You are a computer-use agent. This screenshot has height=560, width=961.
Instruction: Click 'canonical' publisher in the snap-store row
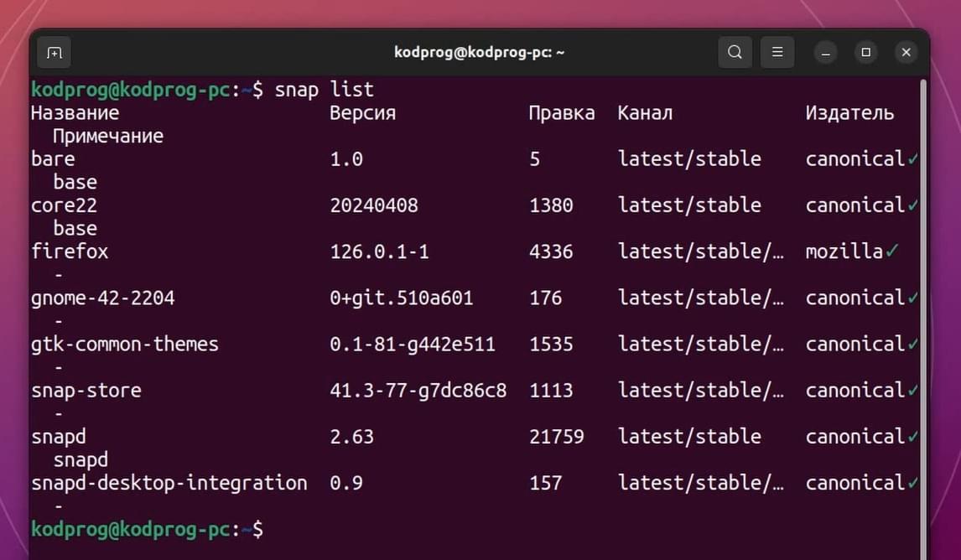coord(855,391)
